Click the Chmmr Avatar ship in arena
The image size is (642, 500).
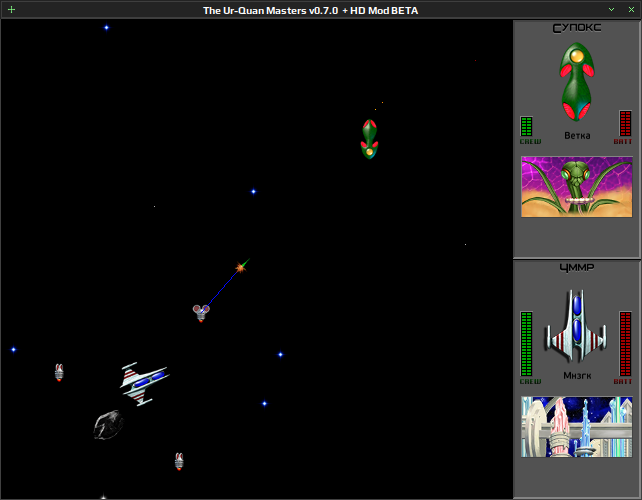[145, 383]
